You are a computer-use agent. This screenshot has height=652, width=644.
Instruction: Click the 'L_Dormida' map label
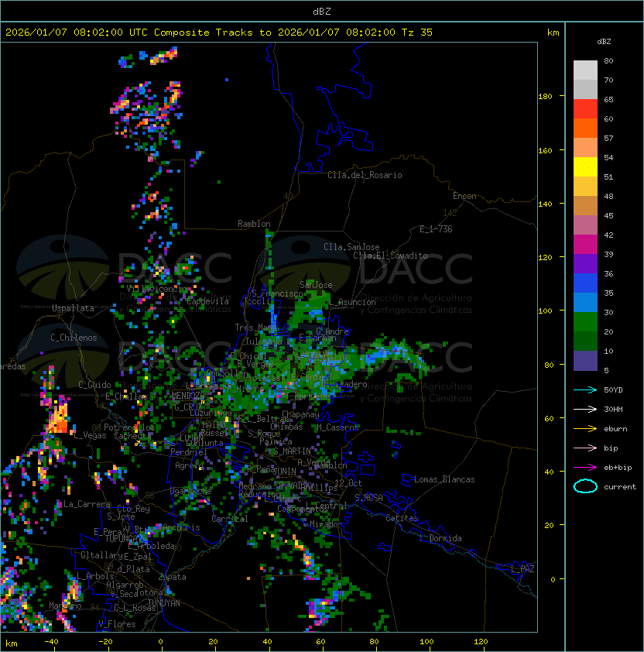coord(440,538)
